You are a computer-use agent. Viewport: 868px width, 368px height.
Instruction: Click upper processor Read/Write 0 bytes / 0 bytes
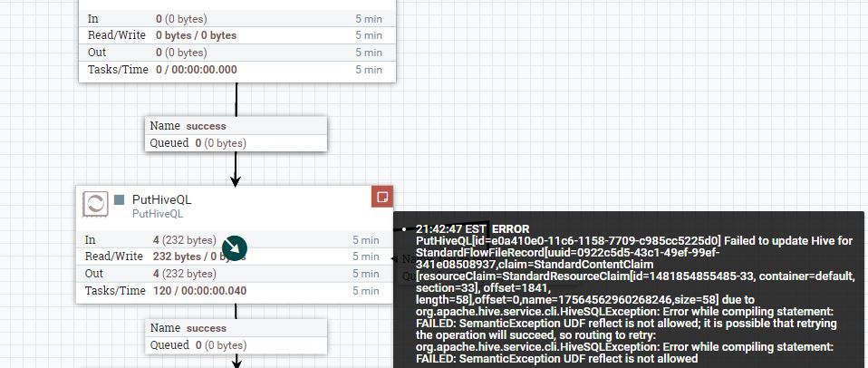click(x=197, y=35)
